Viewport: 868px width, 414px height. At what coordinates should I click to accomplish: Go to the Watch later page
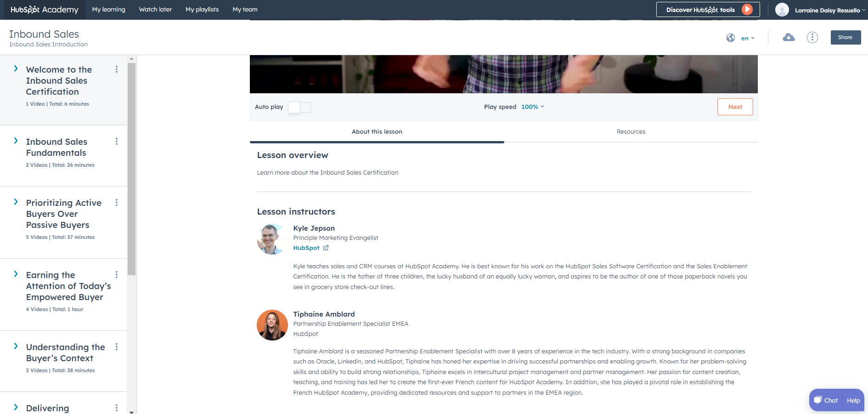(x=155, y=10)
